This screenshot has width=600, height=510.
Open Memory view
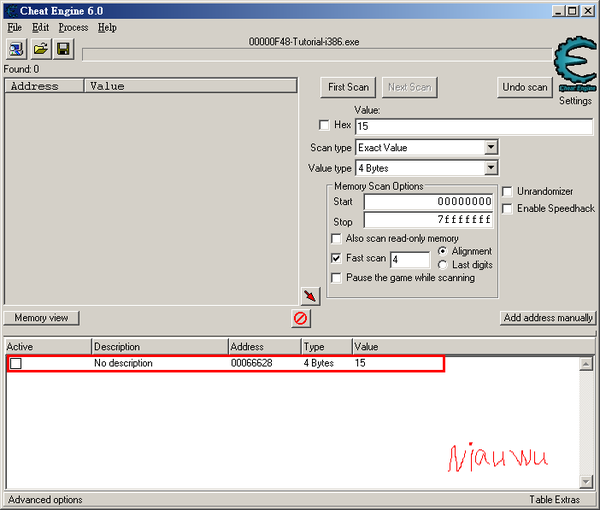(41, 318)
